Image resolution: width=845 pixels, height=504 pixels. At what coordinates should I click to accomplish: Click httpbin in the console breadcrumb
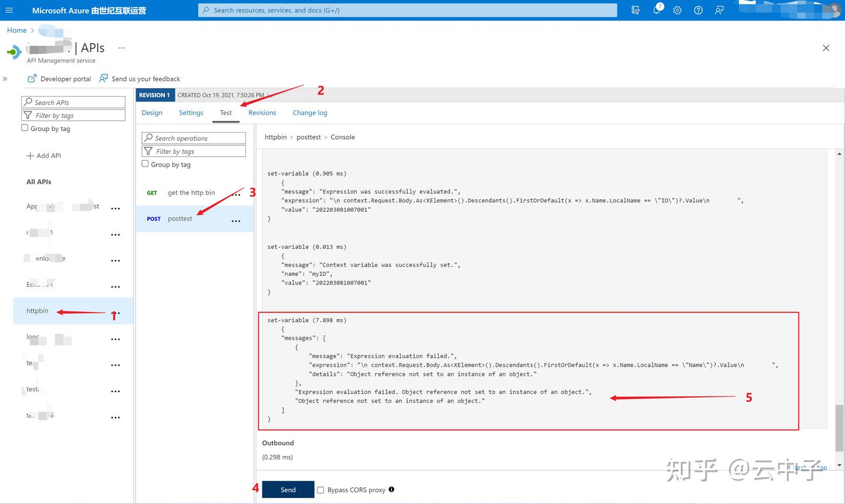tap(275, 137)
